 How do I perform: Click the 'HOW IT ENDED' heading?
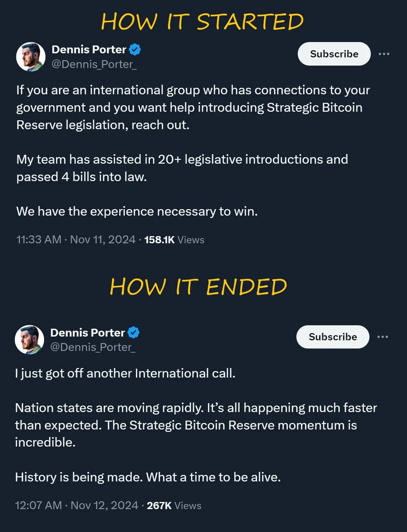(x=198, y=286)
